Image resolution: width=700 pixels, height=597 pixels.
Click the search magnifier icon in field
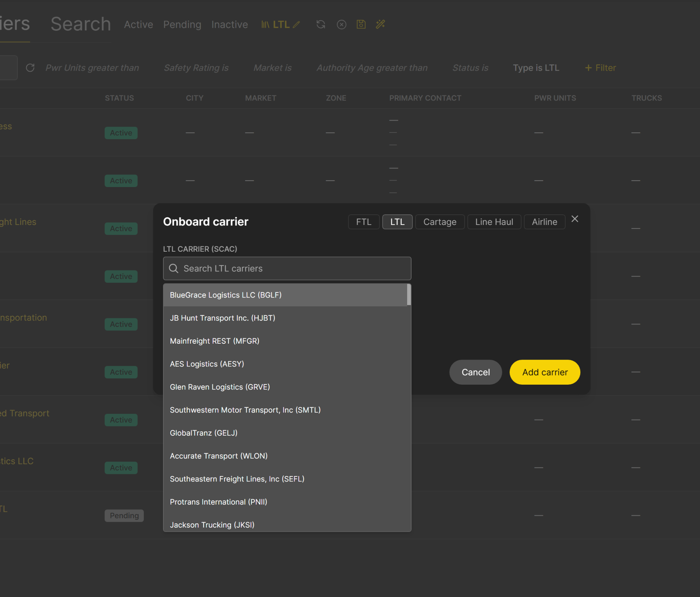(x=174, y=268)
